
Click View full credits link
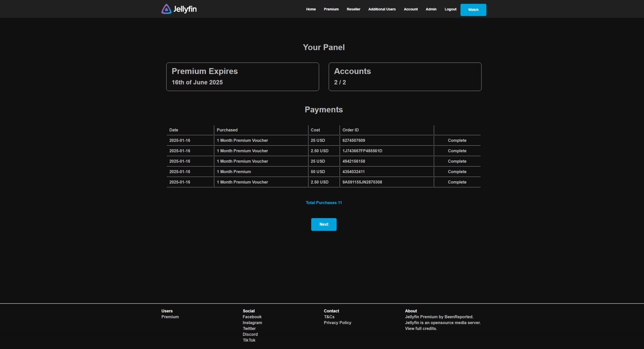coord(421,329)
